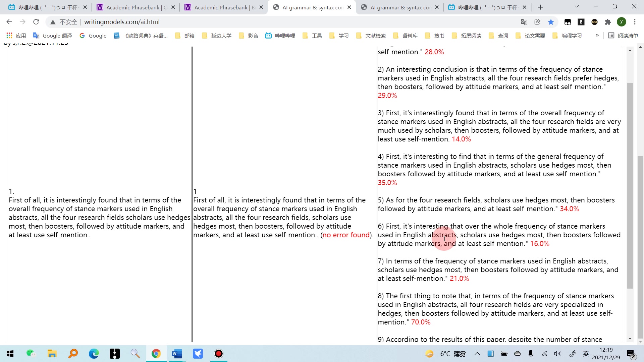Open the 延边大学 bookmark folder
Viewport: 644px width, 362px height.
click(x=217, y=36)
